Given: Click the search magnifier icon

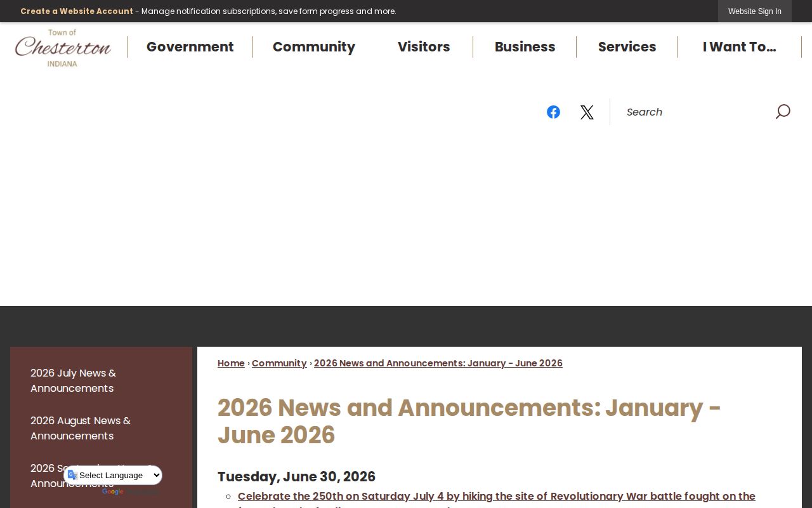Looking at the screenshot, I should 783,112.
